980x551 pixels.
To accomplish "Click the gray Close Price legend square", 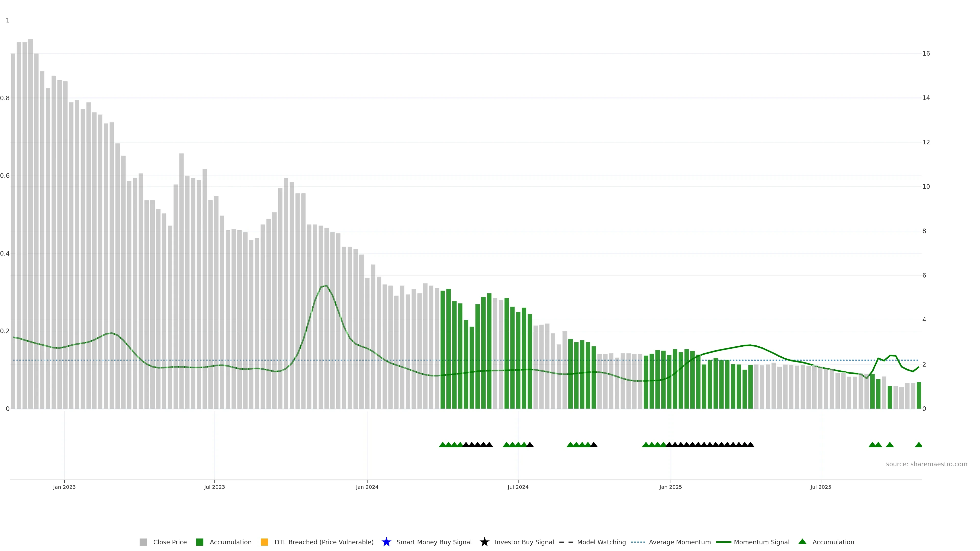I will click(x=143, y=542).
